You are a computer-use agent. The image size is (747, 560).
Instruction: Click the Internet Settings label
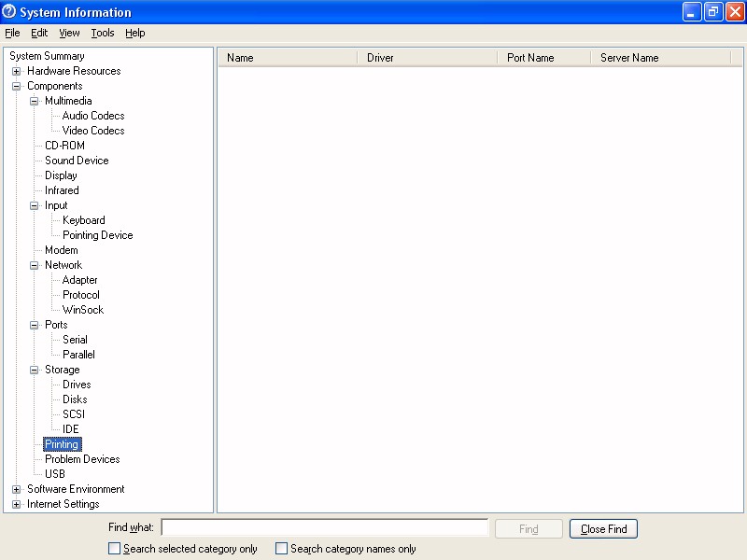pyautogui.click(x=63, y=504)
